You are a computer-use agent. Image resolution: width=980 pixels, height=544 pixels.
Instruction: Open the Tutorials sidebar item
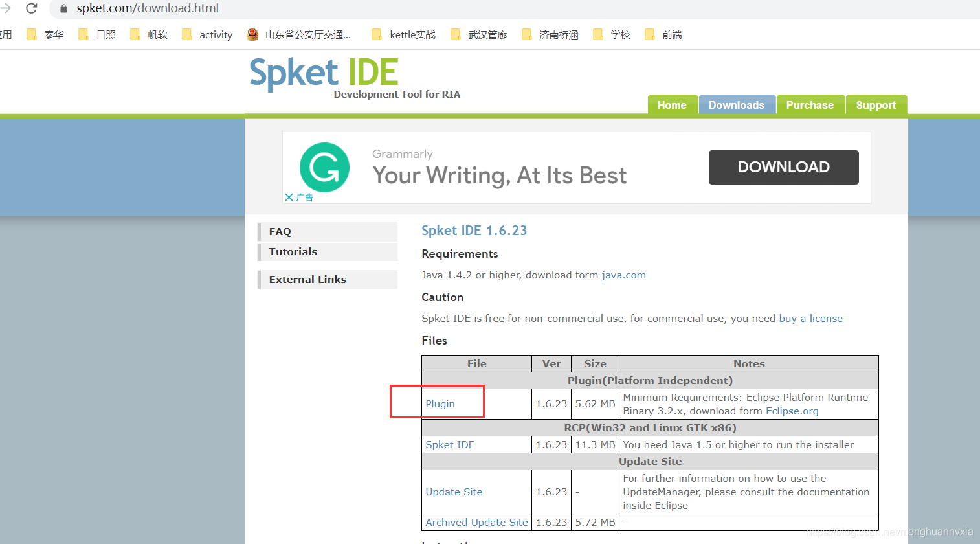tap(328, 252)
